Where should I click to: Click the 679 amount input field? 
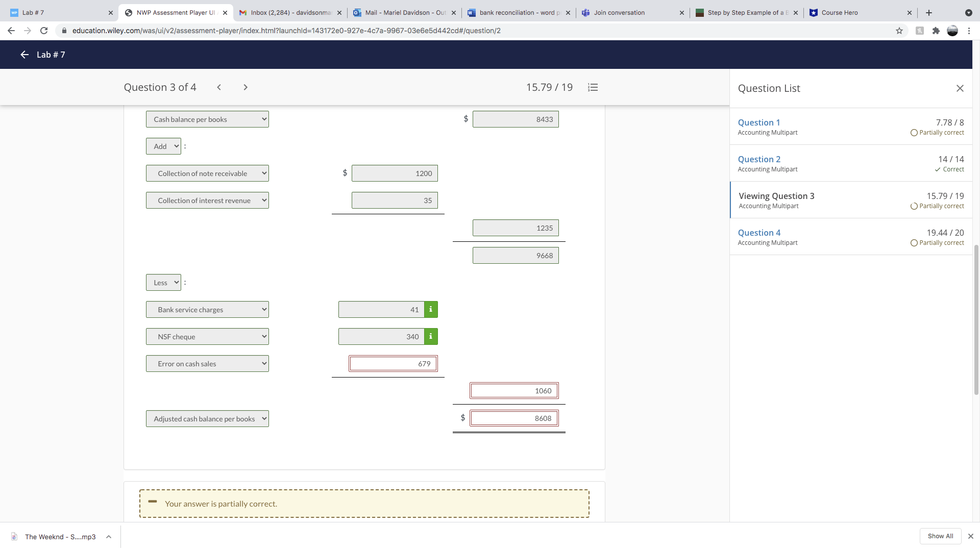click(x=393, y=364)
